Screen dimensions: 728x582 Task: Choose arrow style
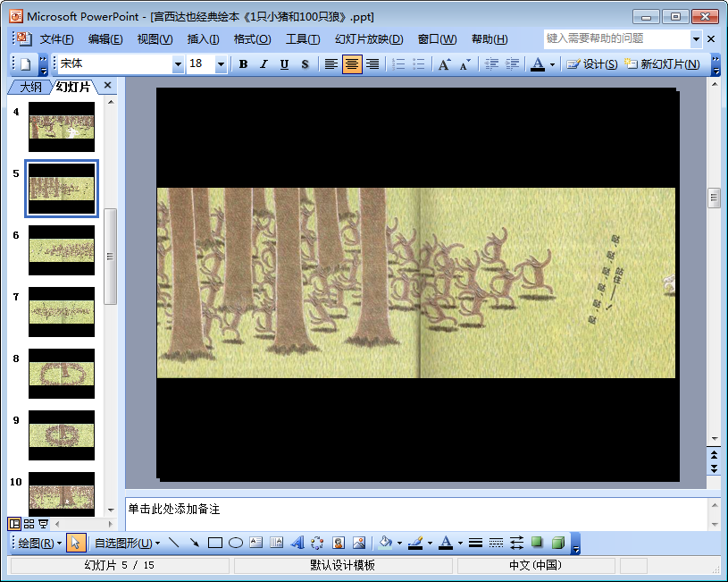pos(516,543)
